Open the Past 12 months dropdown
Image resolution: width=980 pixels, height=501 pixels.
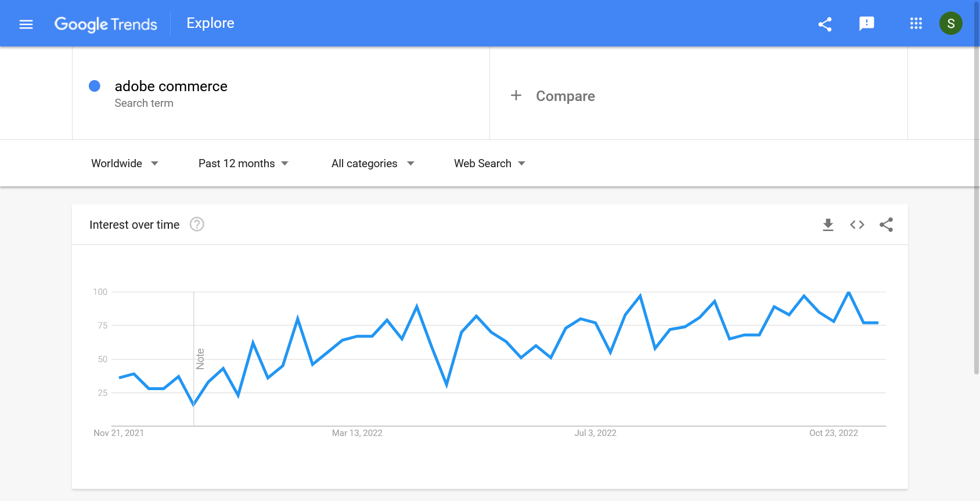243,164
